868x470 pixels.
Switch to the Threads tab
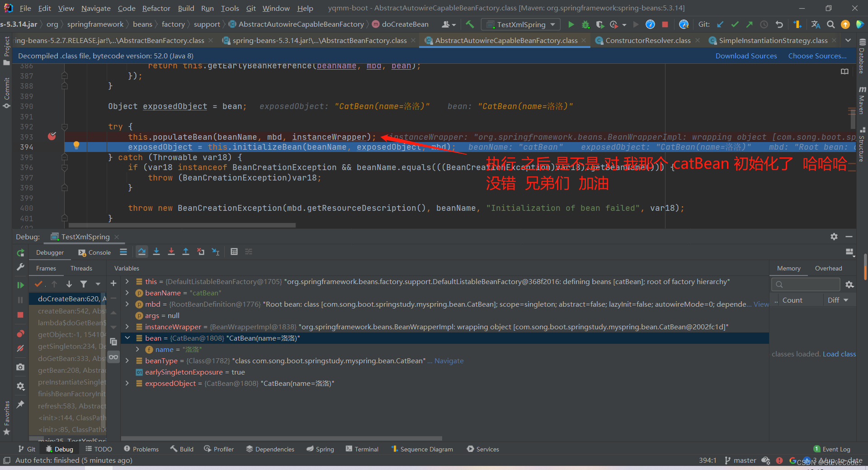tap(81, 268)
